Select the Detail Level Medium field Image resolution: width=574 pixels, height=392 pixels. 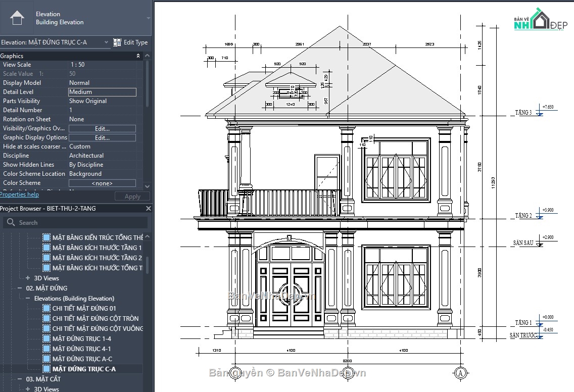(x=103, y=92)
